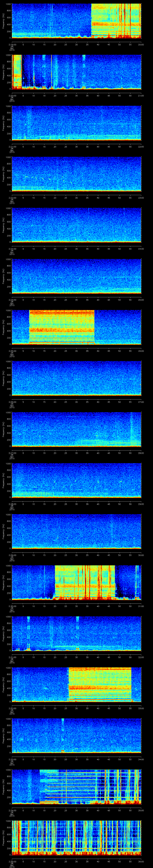Image resolution: width=153 pixels, height=868 pixels.
Task: Click the noisy burst in the 2:30:00 spectrogram
Action: [x=85, y=583]
